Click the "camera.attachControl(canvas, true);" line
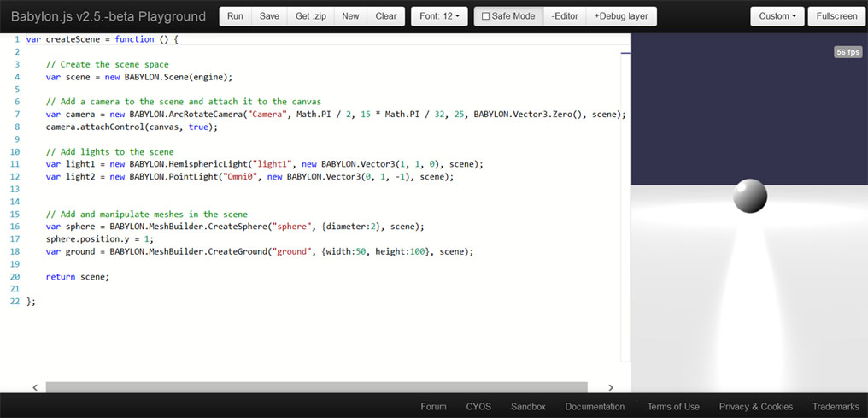868x418 pixels. click(132, 127)
